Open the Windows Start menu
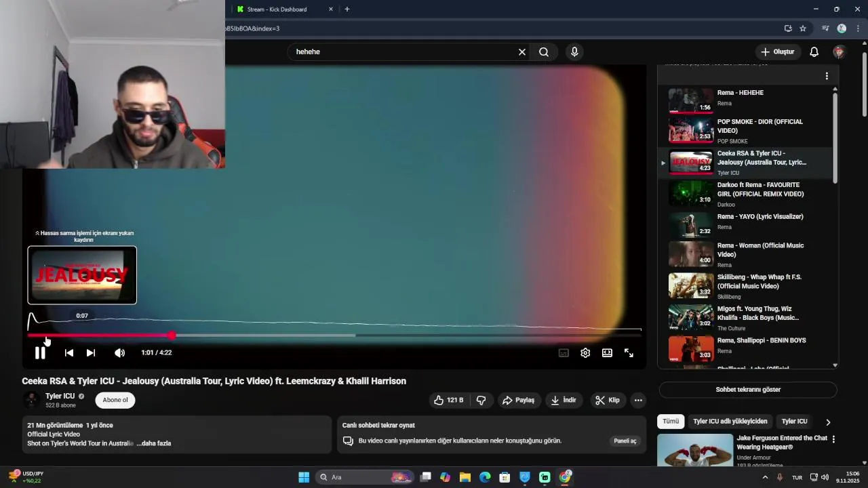The height and width of the screenshot is (488, 868). pyautogui.click(x=304, y=477)
